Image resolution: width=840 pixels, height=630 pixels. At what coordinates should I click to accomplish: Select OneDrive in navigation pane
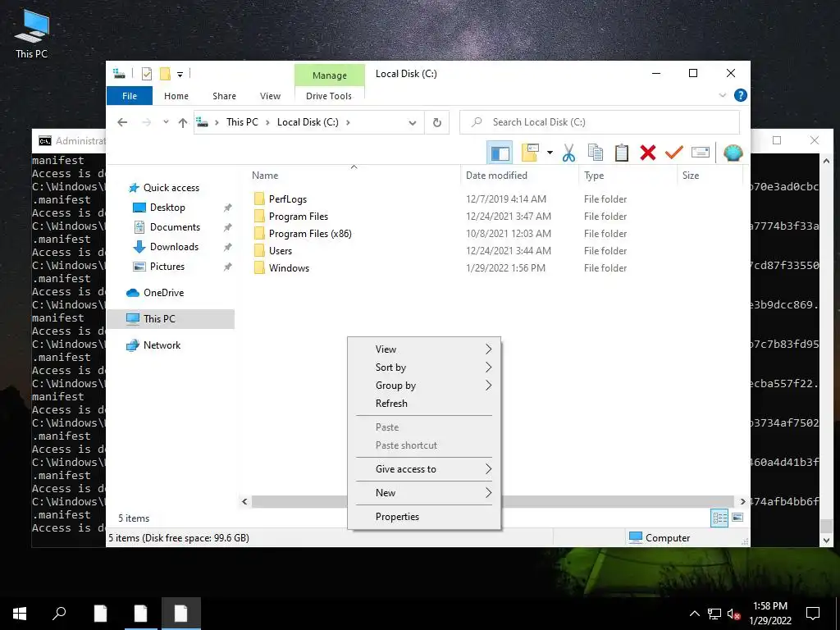(163, 293)
